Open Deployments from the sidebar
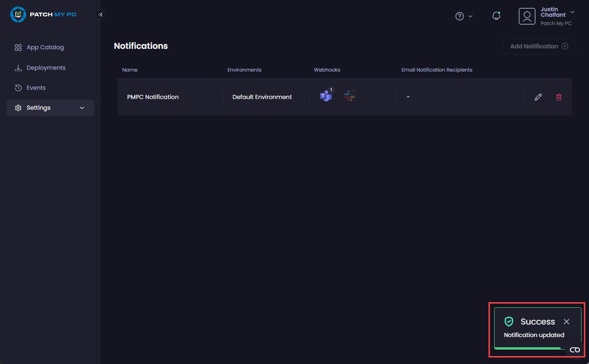 point(46,68)
